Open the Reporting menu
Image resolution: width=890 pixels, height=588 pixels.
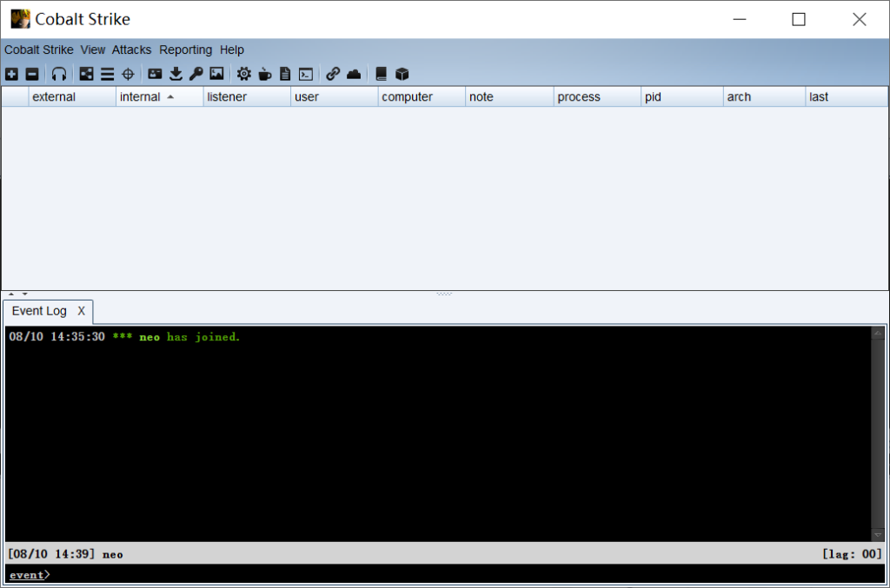(185, 50)
